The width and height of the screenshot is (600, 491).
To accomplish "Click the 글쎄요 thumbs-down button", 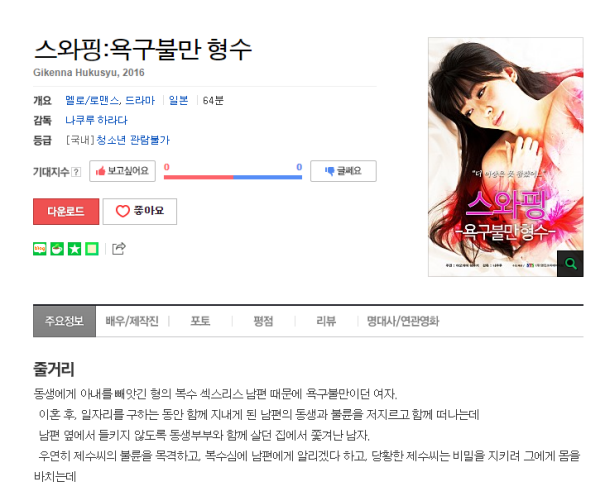I will tap(343, 171).
